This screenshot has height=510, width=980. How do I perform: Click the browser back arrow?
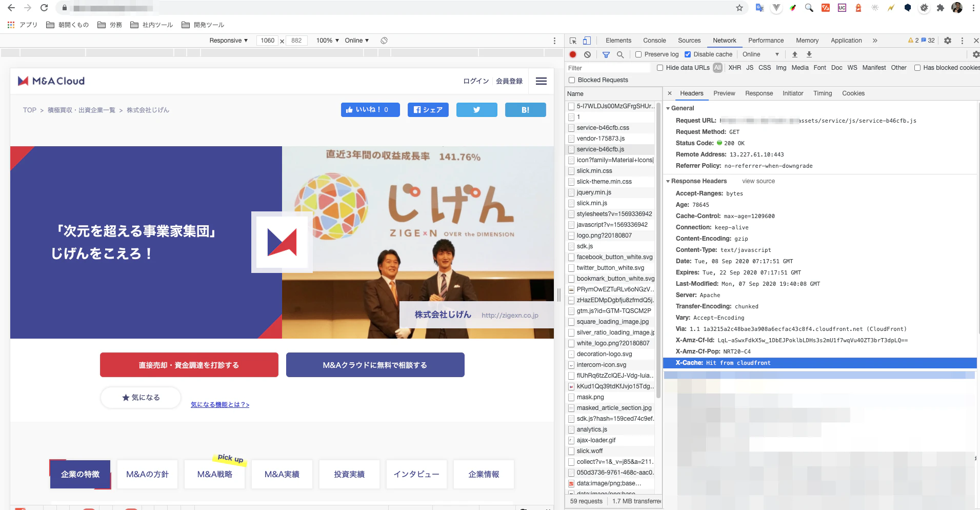click(x=11, y=8)
